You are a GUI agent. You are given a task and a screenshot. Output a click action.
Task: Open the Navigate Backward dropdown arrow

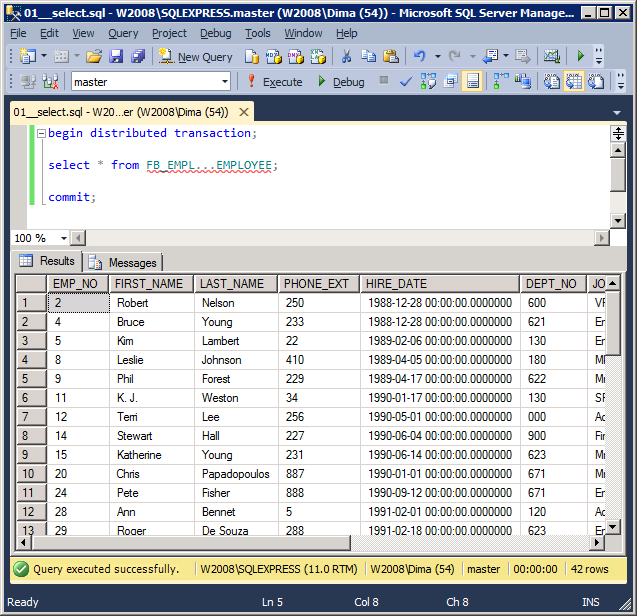click(506, 56)
